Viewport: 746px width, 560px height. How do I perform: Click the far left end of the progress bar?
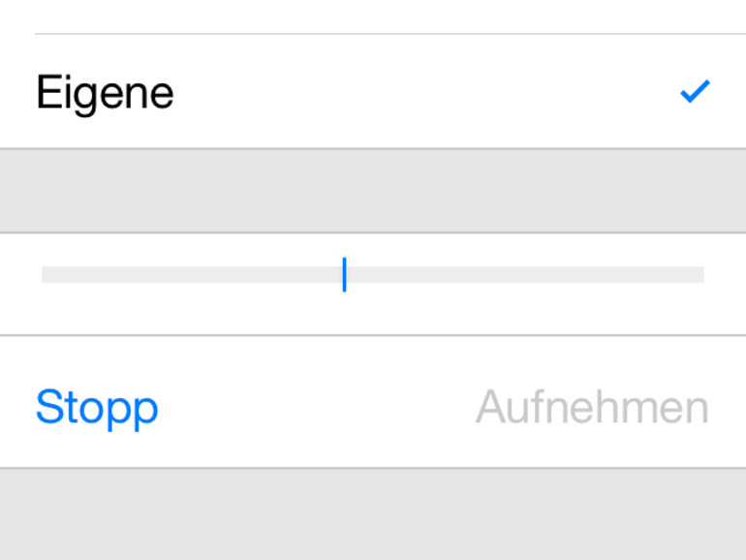(x=47, y=275)
